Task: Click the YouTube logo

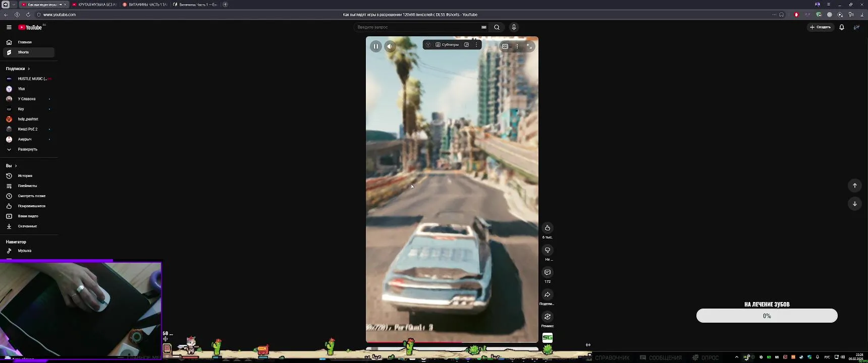Action: tap(31, 27)
